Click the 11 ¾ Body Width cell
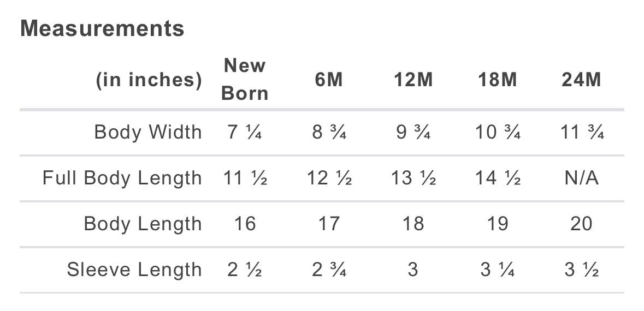Screen dimensions: 644x311 [x=581, y=133]
